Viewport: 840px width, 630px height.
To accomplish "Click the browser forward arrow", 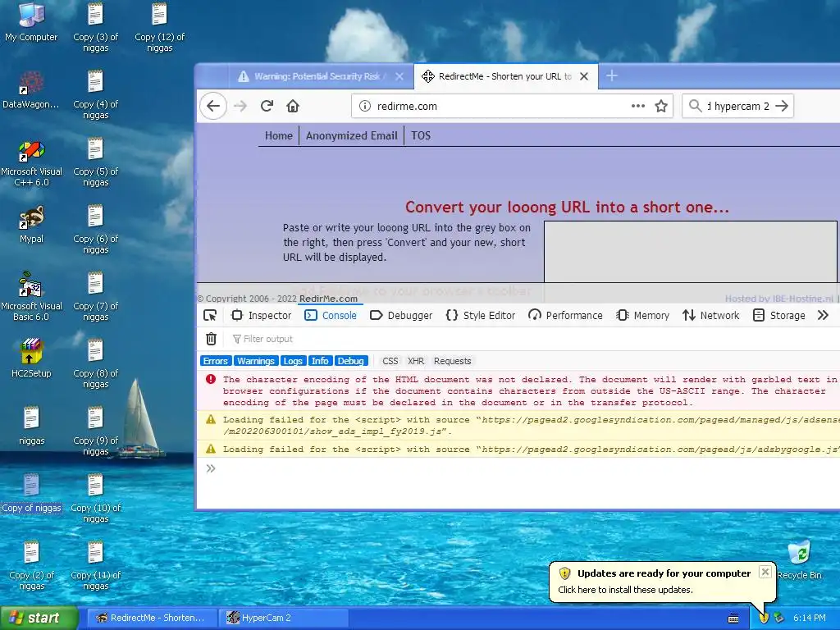I will [240, 106].
